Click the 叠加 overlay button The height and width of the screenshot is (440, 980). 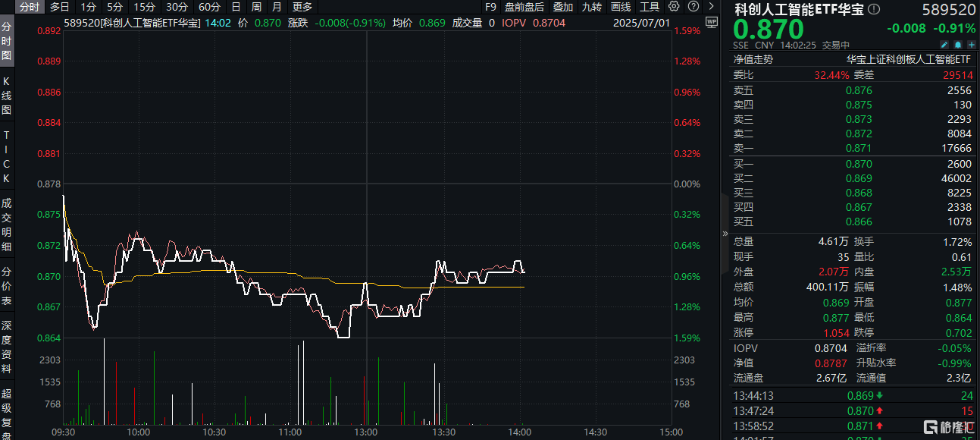pyautogui.click(x=563, y=7)
